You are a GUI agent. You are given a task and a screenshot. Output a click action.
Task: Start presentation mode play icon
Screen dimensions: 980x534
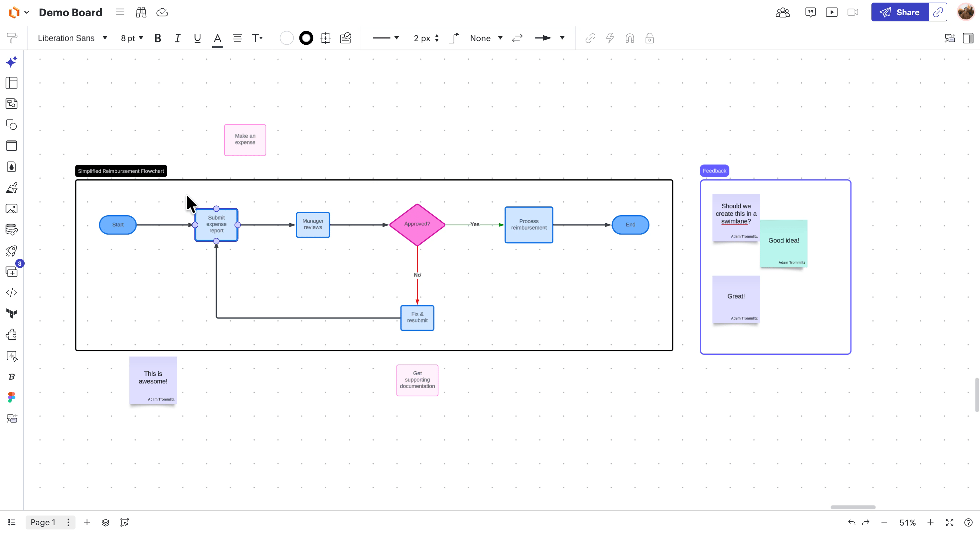832,12
